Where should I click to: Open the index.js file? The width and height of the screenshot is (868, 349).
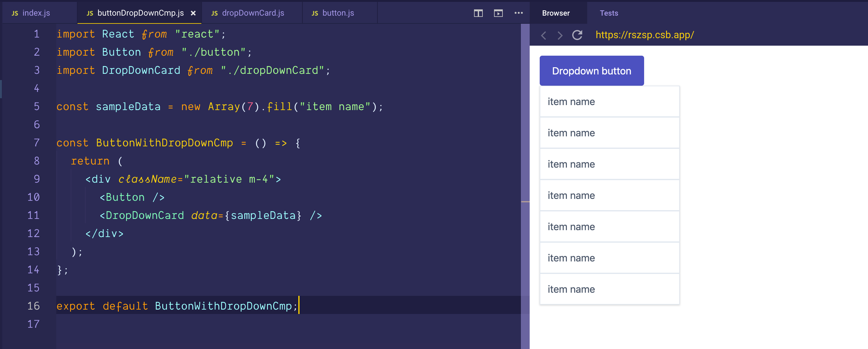tap(36, 13)
